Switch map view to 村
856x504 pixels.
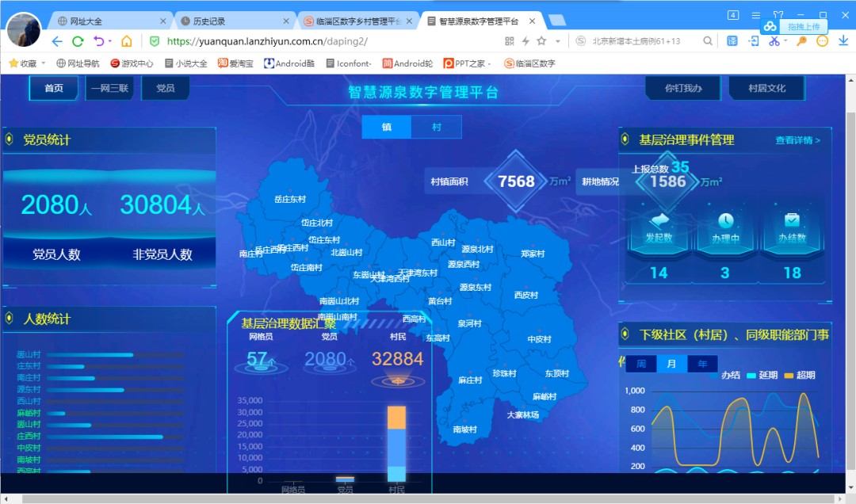[x=436, y=127]
